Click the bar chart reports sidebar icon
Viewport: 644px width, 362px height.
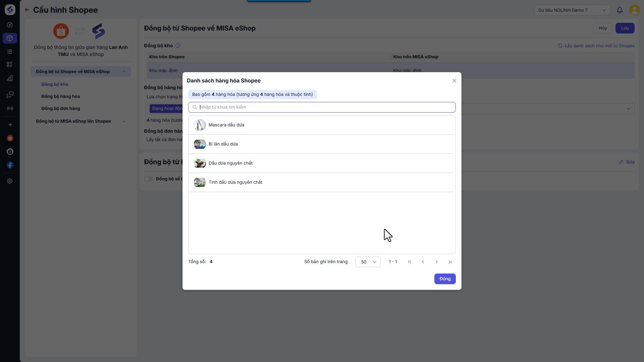[10, 78]
